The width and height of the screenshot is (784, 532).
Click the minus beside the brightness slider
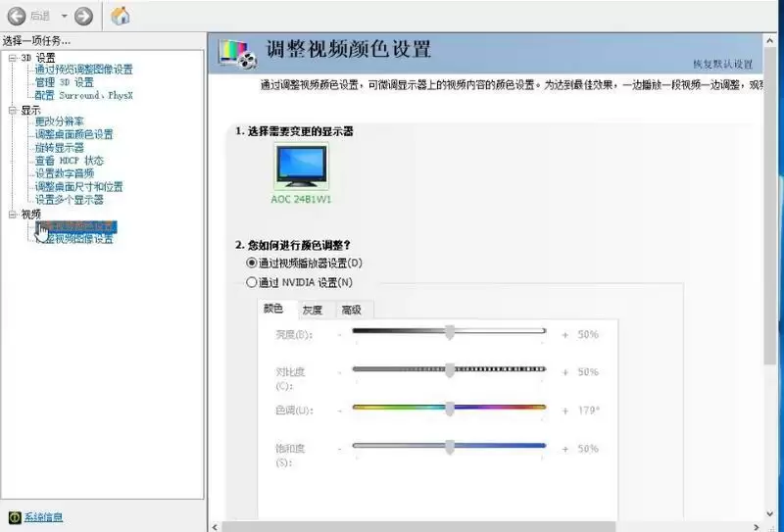[339, 334]
